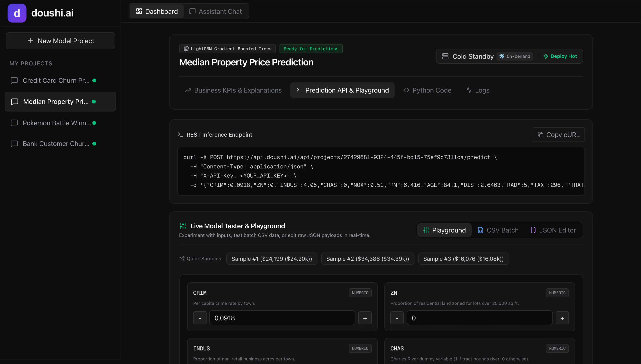The image size is (641, 364).
Task: Click the CHAS field label
Action: (397, 348)
